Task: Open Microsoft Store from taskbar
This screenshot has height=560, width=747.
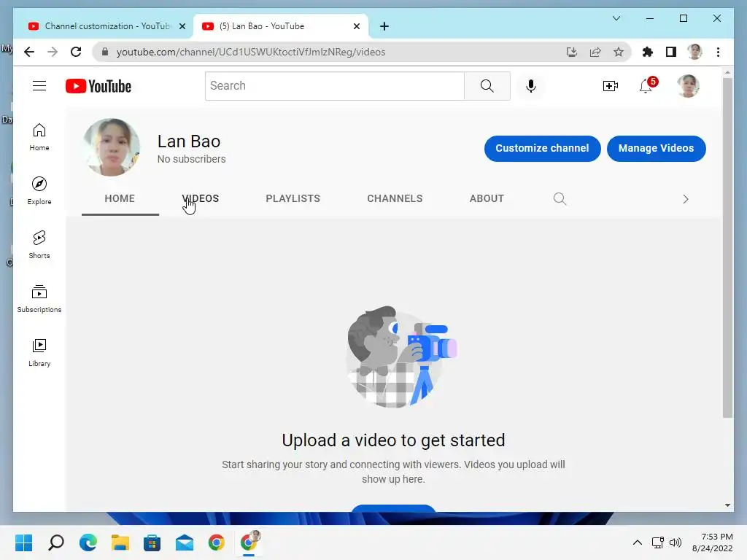Action: click(x=152, y=542)
